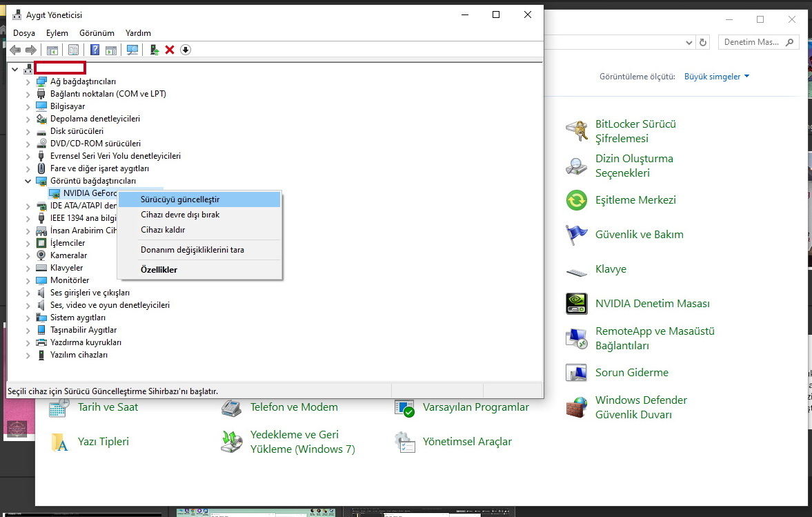
Task: Open Yazı Tipleri folder icon
Action: coord(59,442)
